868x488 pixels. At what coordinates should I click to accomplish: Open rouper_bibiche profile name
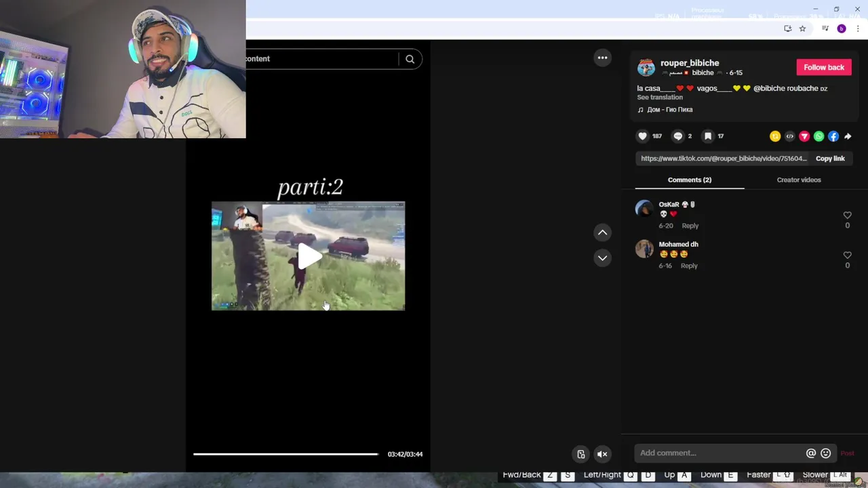690,63
